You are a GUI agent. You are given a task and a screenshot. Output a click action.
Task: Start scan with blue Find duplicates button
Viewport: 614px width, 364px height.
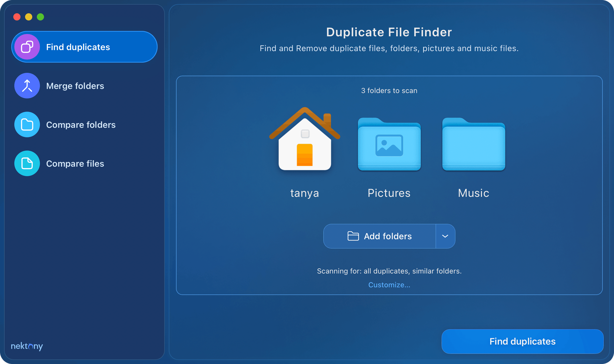pos(522,342)
